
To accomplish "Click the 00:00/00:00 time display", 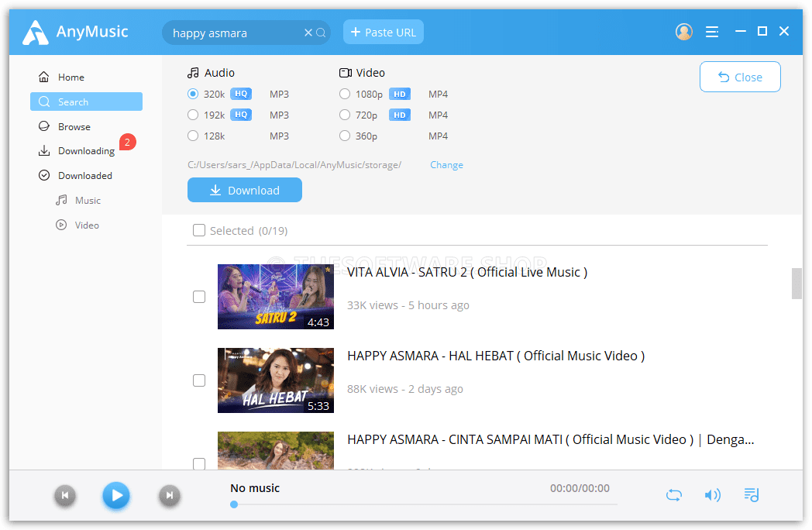I will coord(580,488).
